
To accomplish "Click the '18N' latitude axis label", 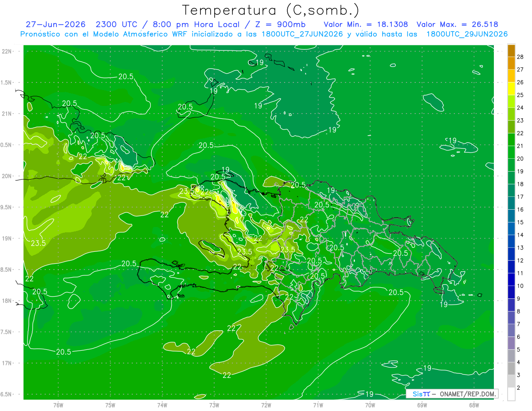I will (8, 301).
